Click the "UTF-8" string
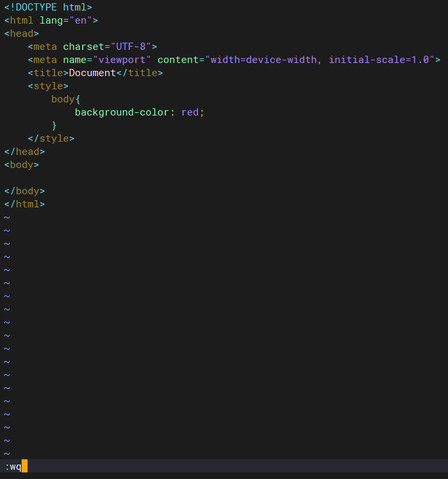Viewport: 448px width, 479px height. tap(131, 47)
